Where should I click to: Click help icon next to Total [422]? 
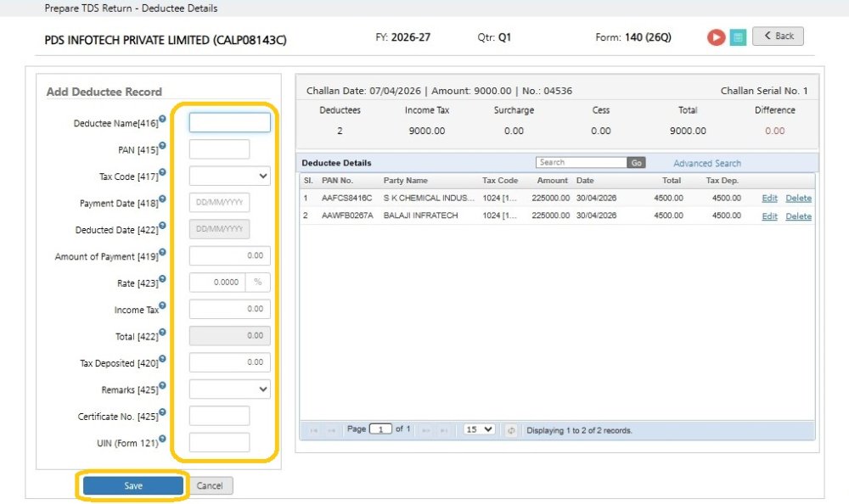tap(162, 332)
